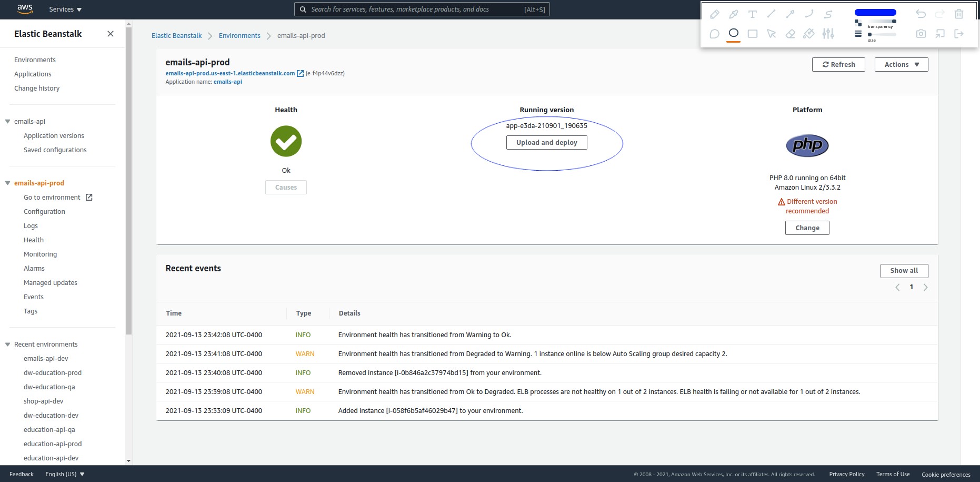Viewport: 980px width, 482px height.
Task: Open Applications in the sidebar
Action: click(x=33, y=74)
